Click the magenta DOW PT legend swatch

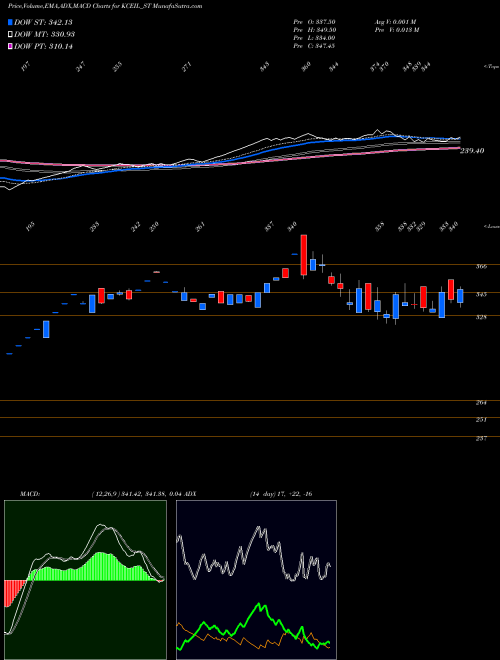[10, 46]
